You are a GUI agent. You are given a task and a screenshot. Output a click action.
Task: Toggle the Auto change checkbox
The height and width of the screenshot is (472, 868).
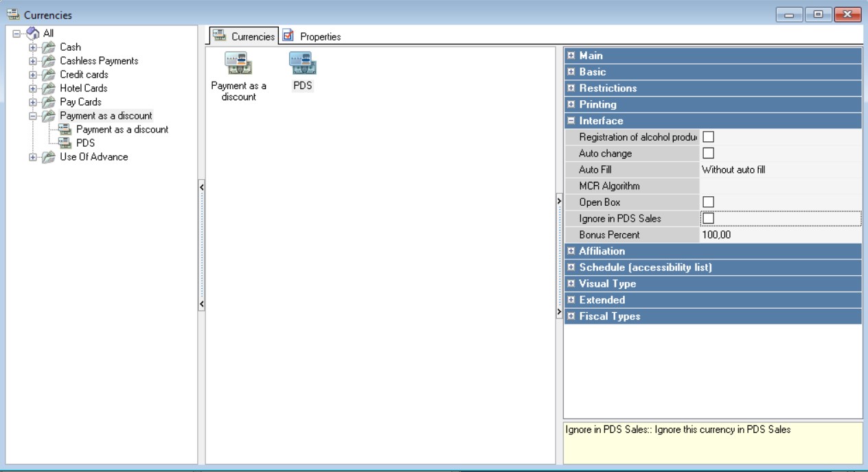click(x=708, y=154)
